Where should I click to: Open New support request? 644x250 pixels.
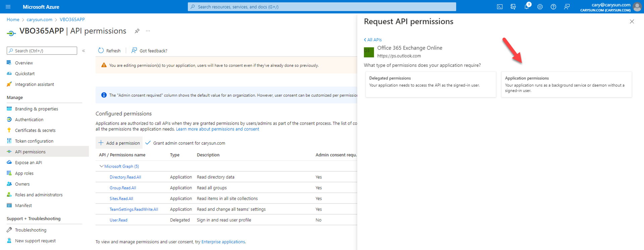tap(35, 241)
